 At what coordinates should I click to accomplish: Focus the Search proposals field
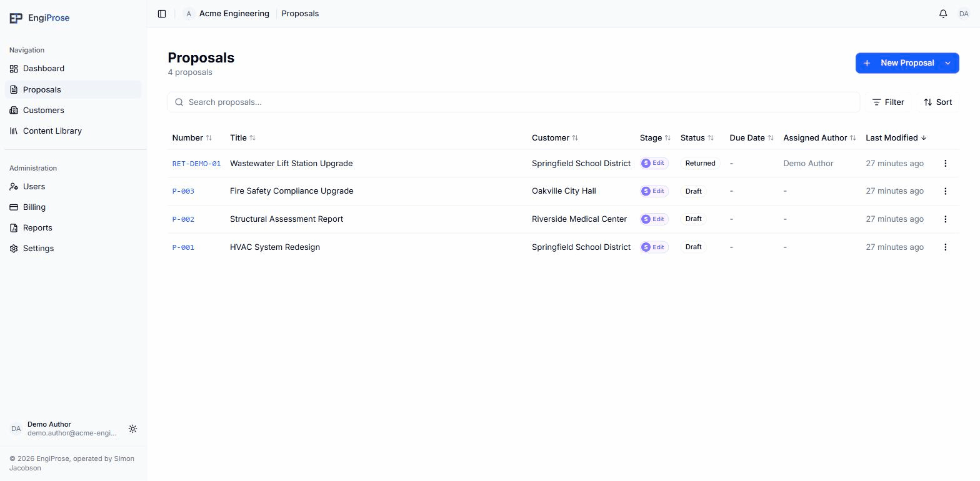click(514, 102)
